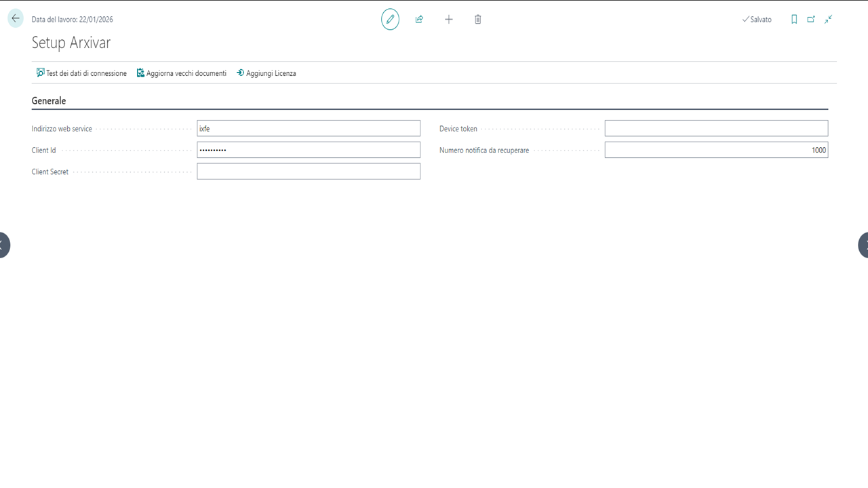This screenshot has height=488, width=868.
Task: Click the Setup Arxivar page title
Action: click(x=71, y=43)
